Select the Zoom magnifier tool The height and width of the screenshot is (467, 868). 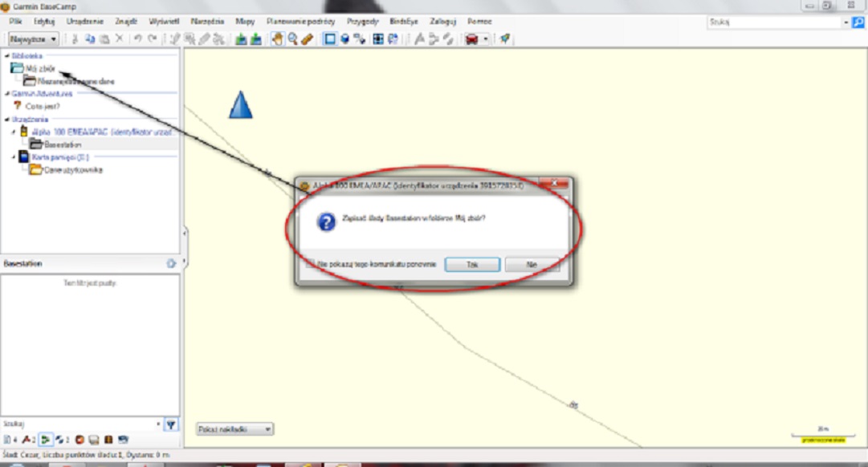292,39
